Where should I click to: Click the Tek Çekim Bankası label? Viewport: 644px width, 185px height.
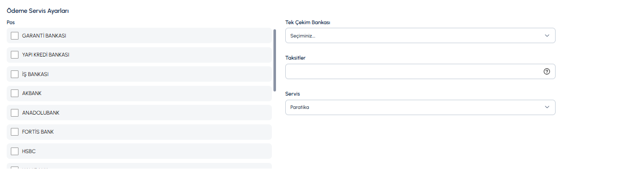coord(307,22)
